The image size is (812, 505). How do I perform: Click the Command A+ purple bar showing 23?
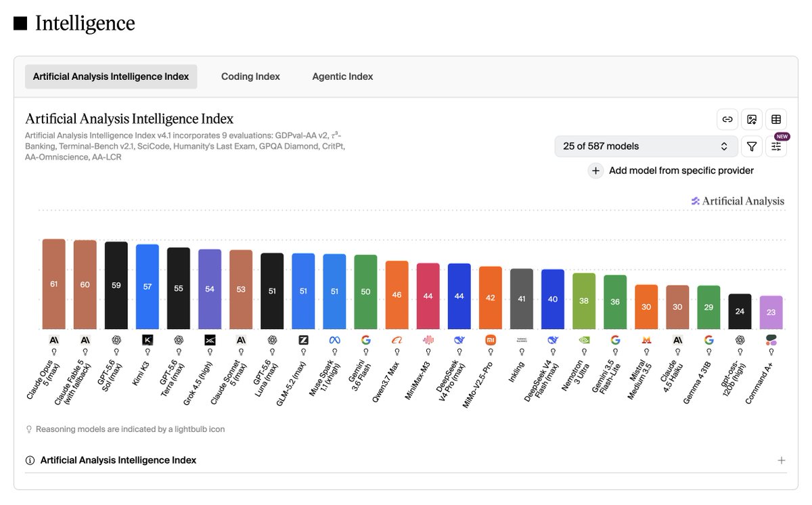click(x=771, y=313)
